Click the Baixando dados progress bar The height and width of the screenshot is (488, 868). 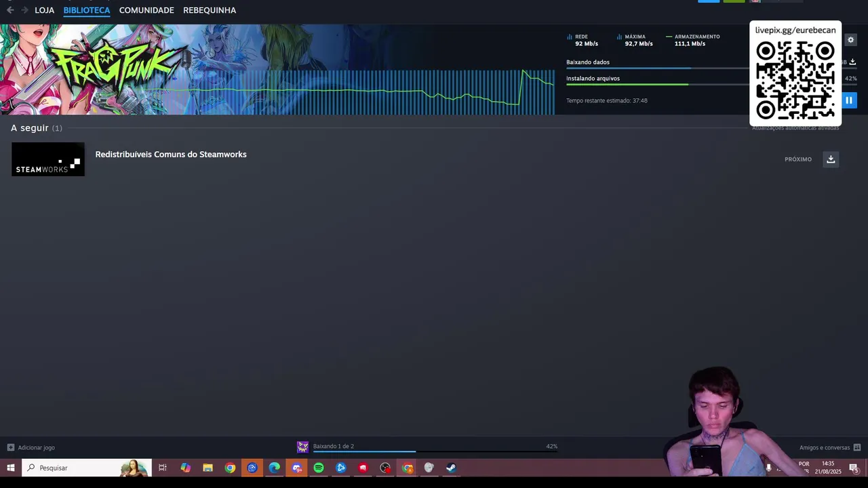pyautogui.click(x=658, y=68)
